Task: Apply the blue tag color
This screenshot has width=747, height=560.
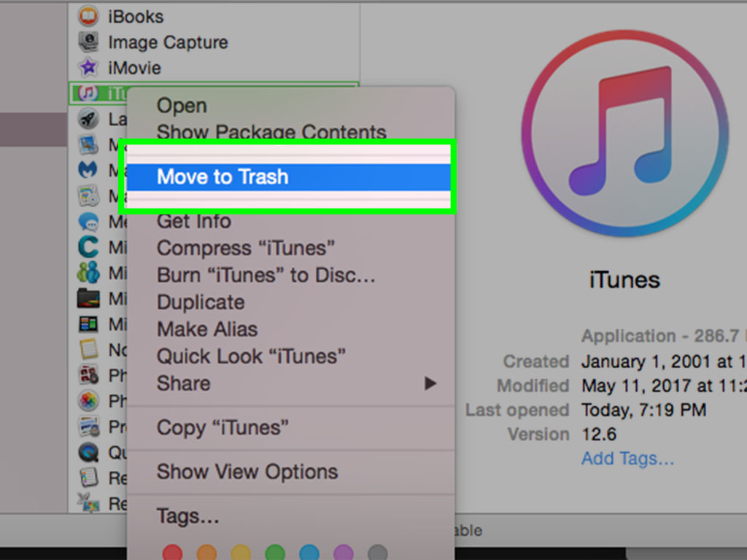Action: [x=309, y=553]
